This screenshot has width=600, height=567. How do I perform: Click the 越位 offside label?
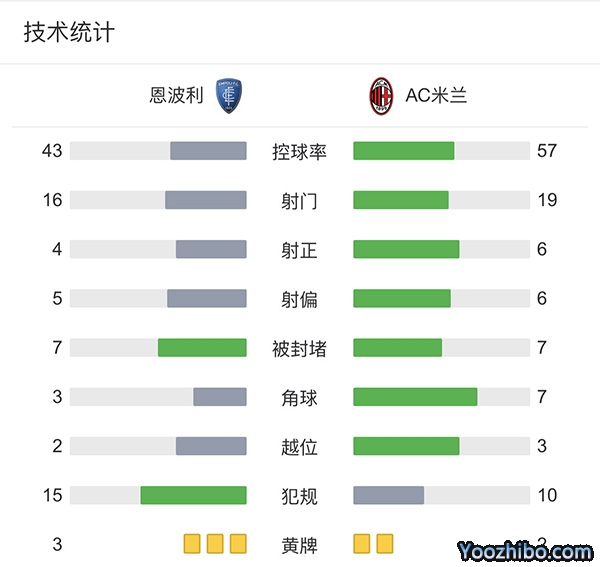[x=300, y=447]
